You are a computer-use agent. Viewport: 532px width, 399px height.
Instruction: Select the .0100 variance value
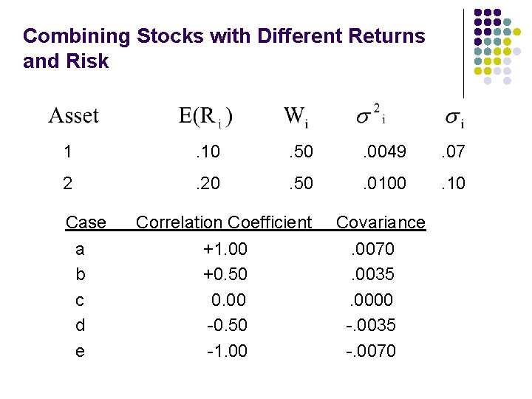pos(383,183)
